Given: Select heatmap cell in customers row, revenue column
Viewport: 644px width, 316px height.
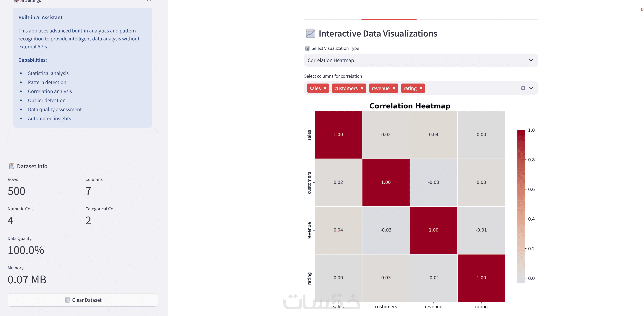Looking at the screenshot, I should 434,182.
